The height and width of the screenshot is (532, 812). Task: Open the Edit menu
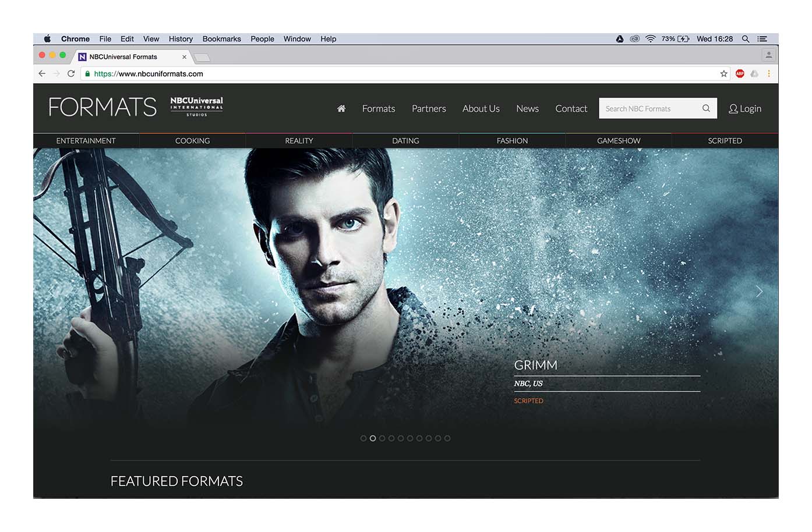127,39
